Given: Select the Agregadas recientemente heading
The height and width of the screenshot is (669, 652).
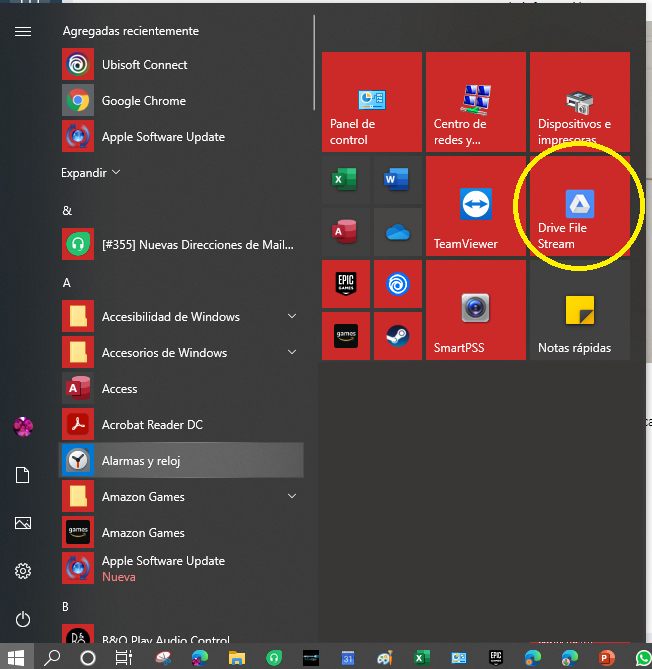Looking at the screenshot, I should 131,31.
